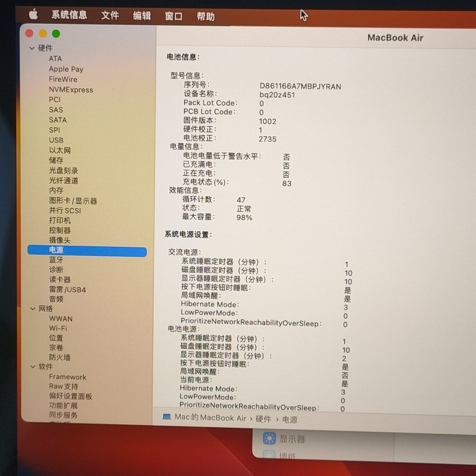This screenshot has width=476, height=476.
Task: Select 储存 in the sidebar
Action: [56, 160]
